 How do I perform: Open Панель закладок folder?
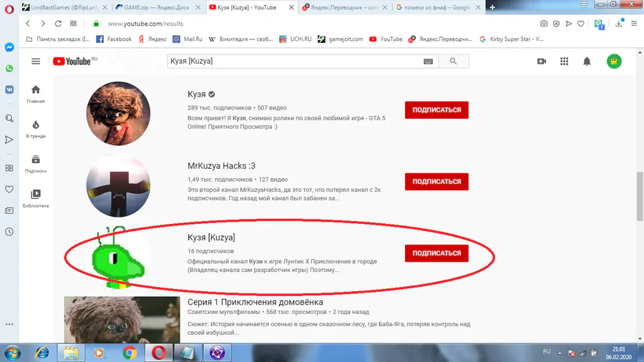(57, 39)
